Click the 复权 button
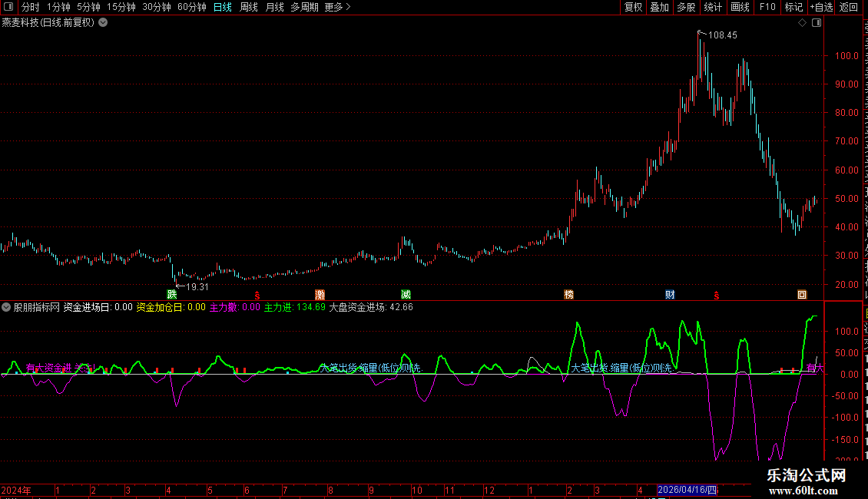The image size is (868, 499). pyautogui.click(x=633, y=7)
